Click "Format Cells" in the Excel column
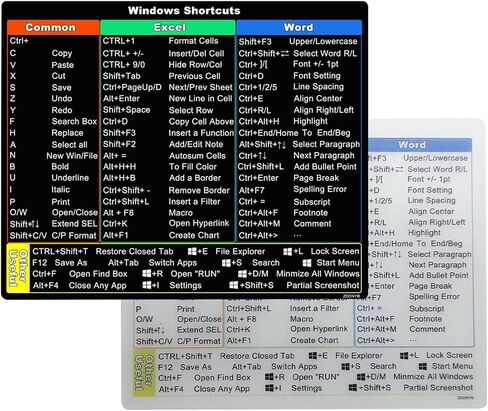488x411 pixels. pyautogui.click(x=193, y=41)
